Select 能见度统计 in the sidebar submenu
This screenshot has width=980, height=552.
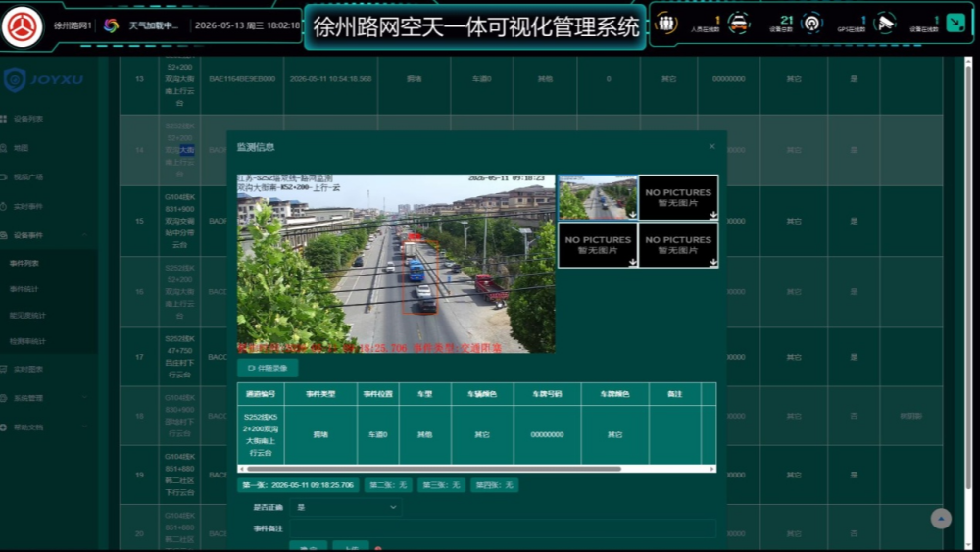(27, 315)
